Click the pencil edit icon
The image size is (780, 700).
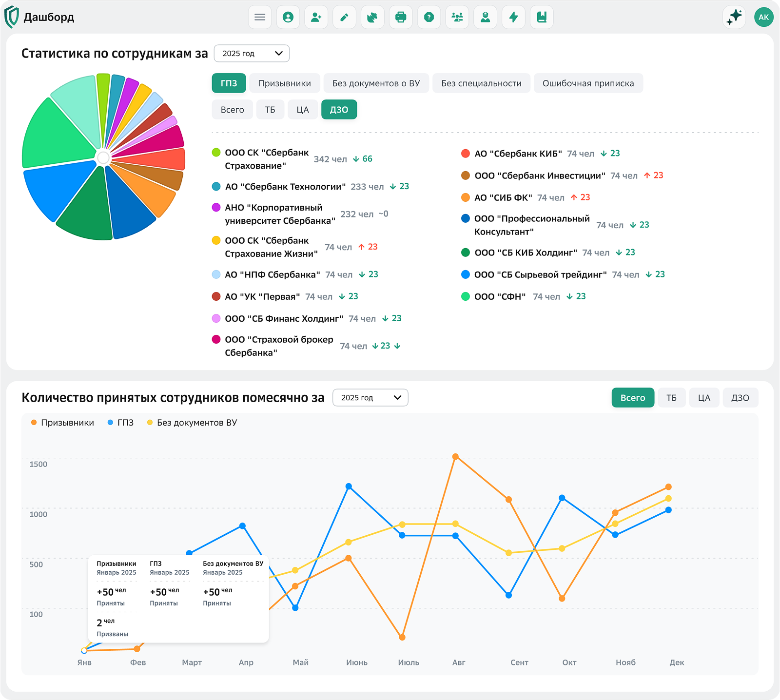tap(344, 18)
